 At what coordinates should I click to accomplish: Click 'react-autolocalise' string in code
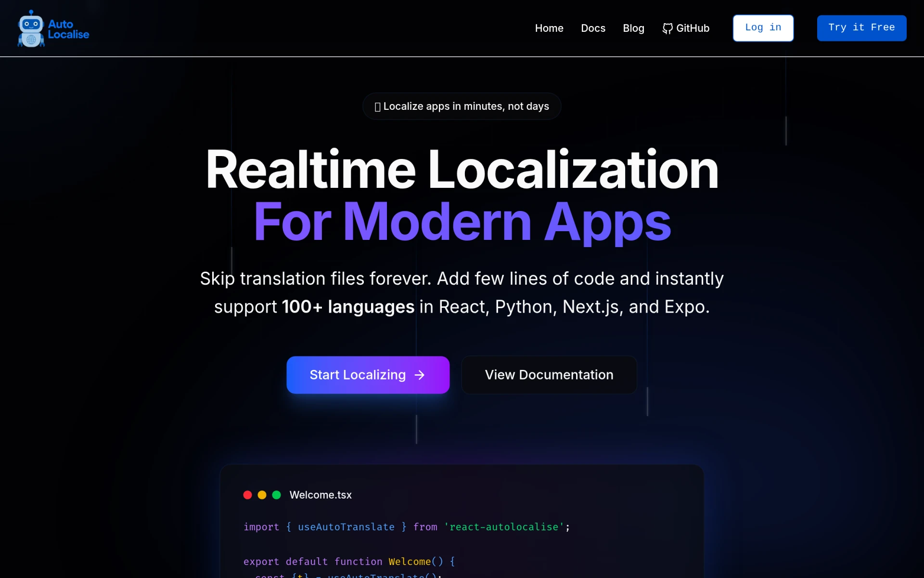point(504,527)
